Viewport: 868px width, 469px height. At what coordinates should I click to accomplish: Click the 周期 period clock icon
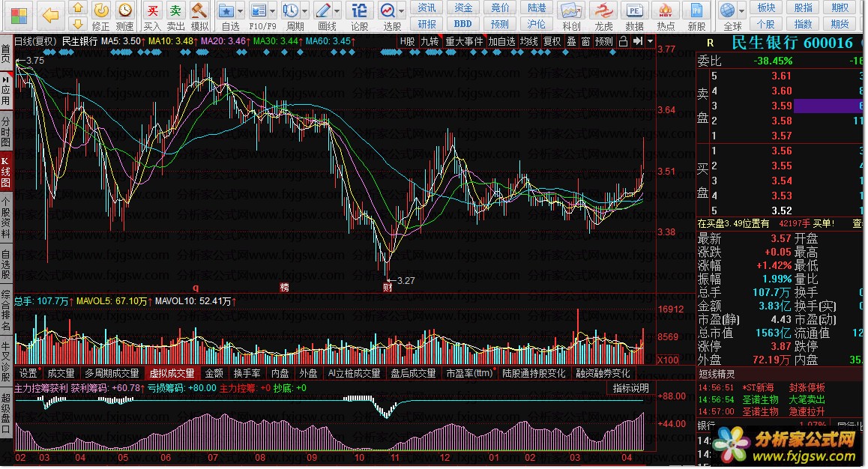[x=290, y=10]
